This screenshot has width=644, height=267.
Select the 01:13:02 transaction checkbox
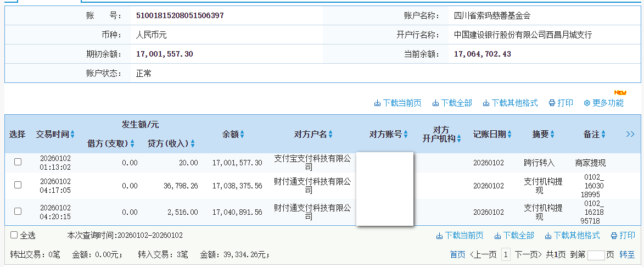point(18,162)
